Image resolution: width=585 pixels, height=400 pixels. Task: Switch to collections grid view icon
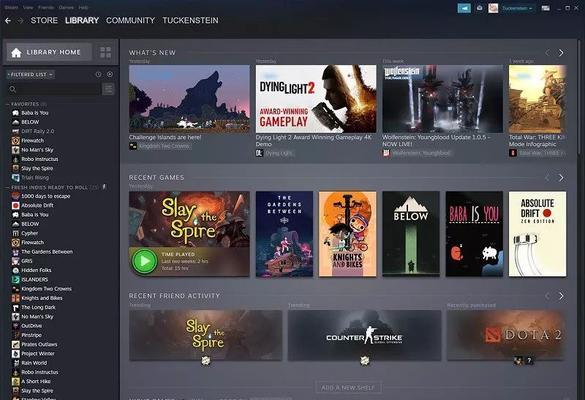[x=106, y=52]
